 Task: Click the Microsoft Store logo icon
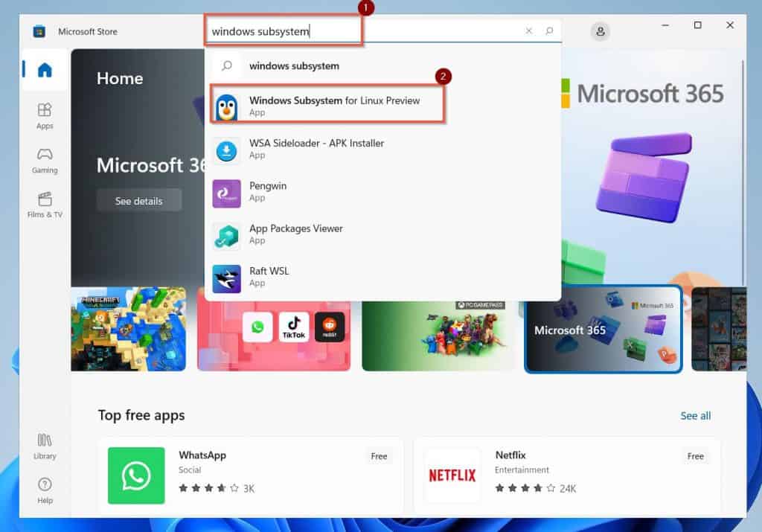click(x=39, y=31)
